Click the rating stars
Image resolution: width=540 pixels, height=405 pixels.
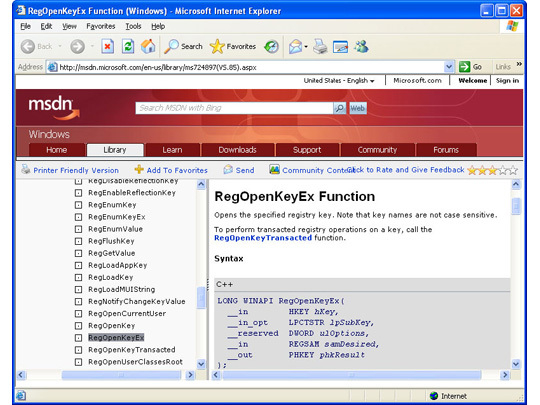(x=492, y=170)
